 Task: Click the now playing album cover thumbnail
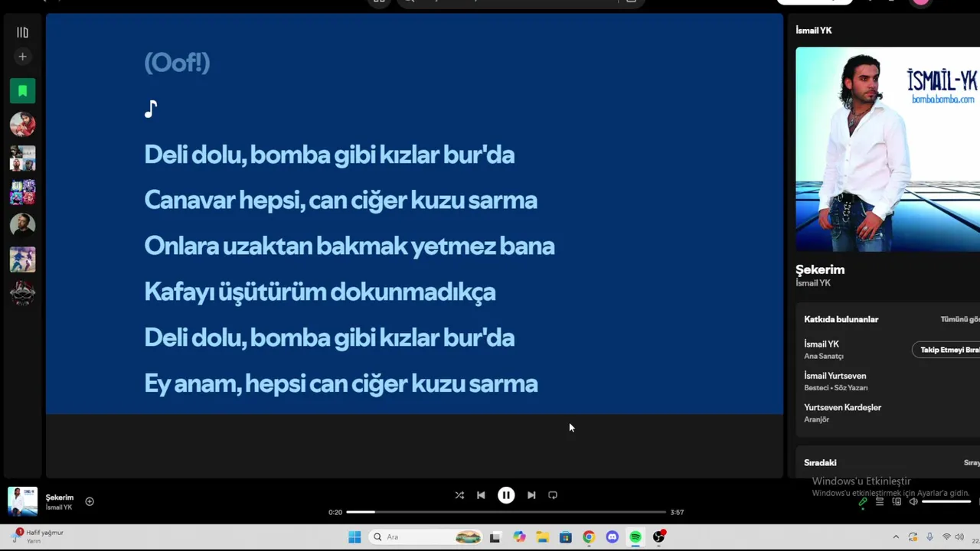click(22, 502)
